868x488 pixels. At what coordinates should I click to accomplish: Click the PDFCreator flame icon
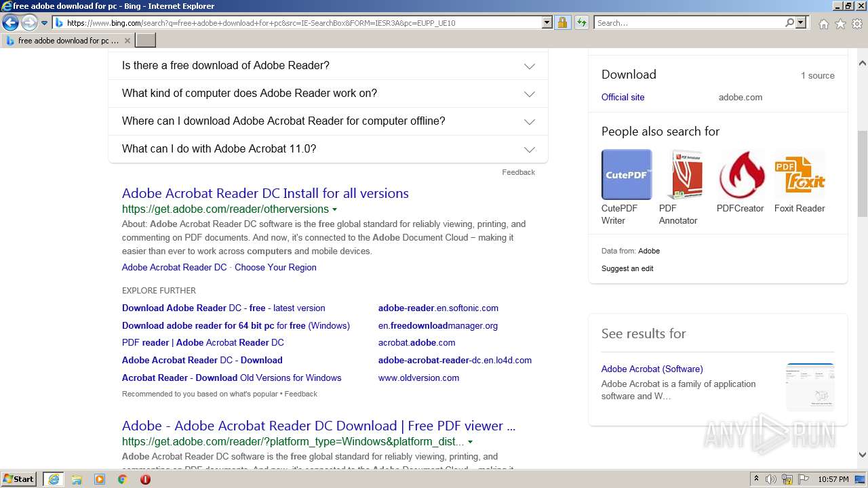(x=741, y=175)
